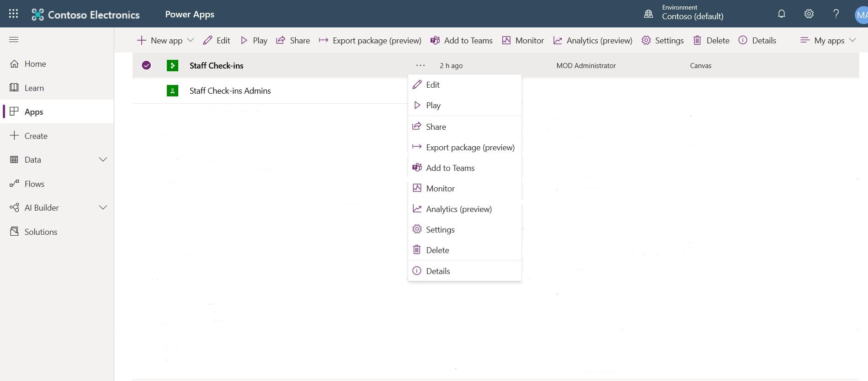
Task: Click the Contoso Electronics logo
Action: point(85,15)
